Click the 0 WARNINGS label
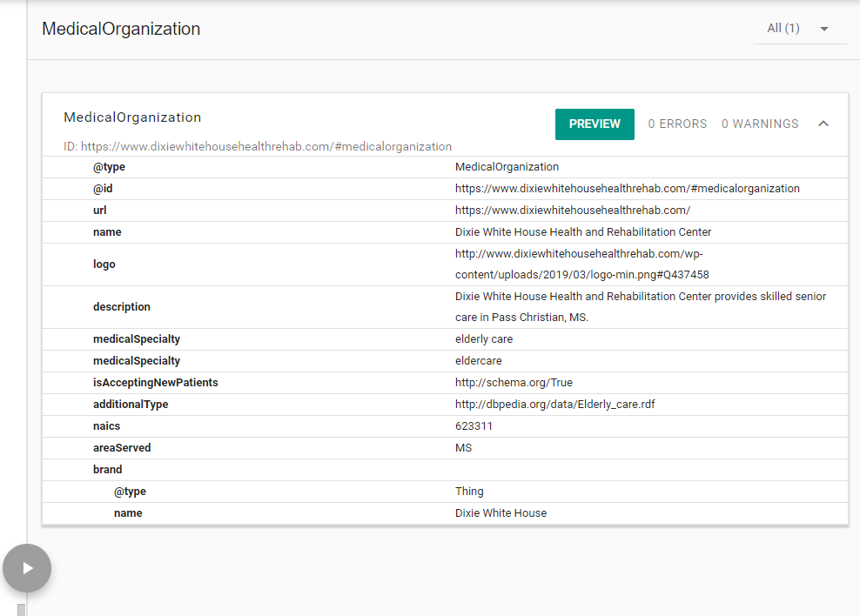 (x=760, y=124)
